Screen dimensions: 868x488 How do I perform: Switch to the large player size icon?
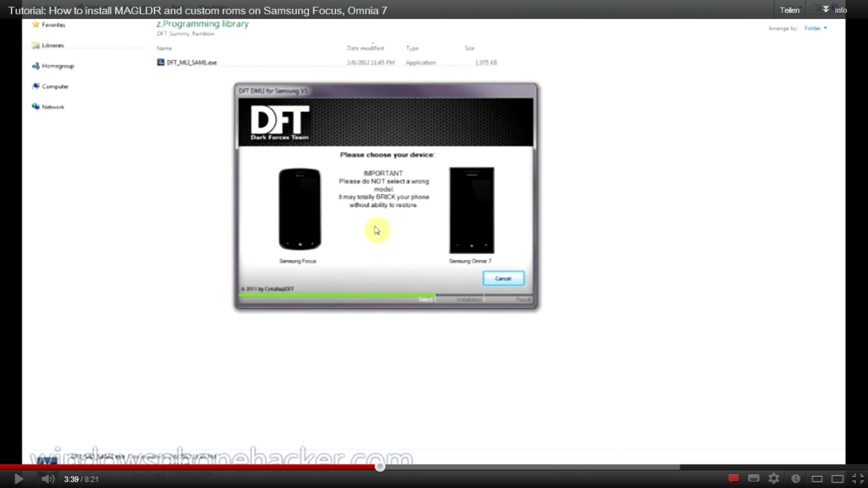[x=837, y=479]
